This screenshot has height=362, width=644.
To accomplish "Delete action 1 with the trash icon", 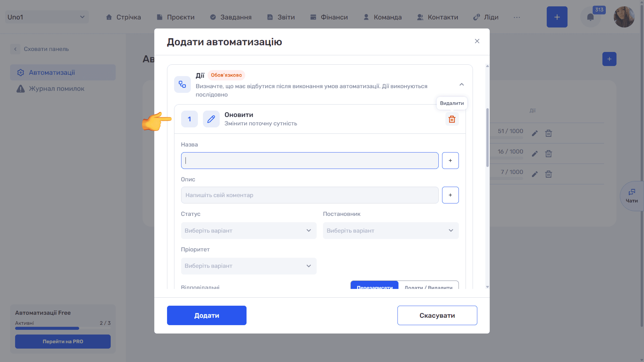I will (452, 119).
